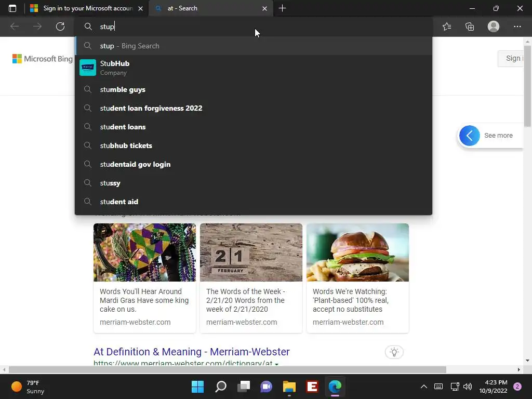The width and height of the screenshot is (532, 399).
Task: Click the vertical scrollbar thumb
Action: (527, 86)
